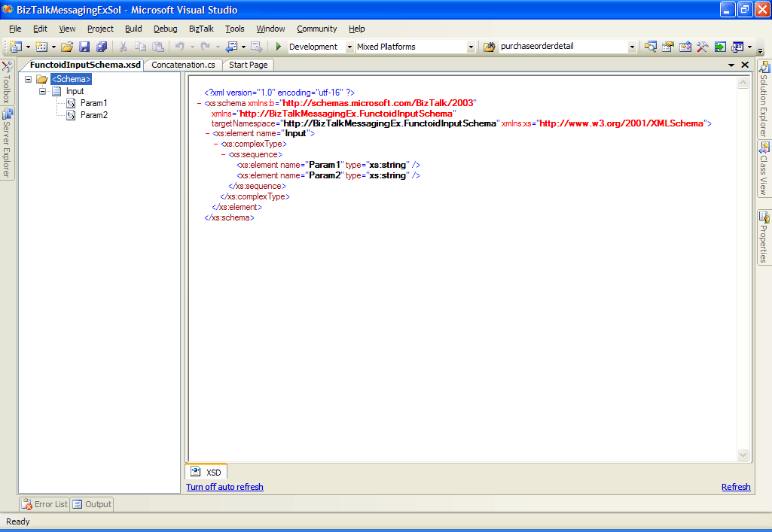
Task: Click the Refresh link
Action: [x=736, y=487]
